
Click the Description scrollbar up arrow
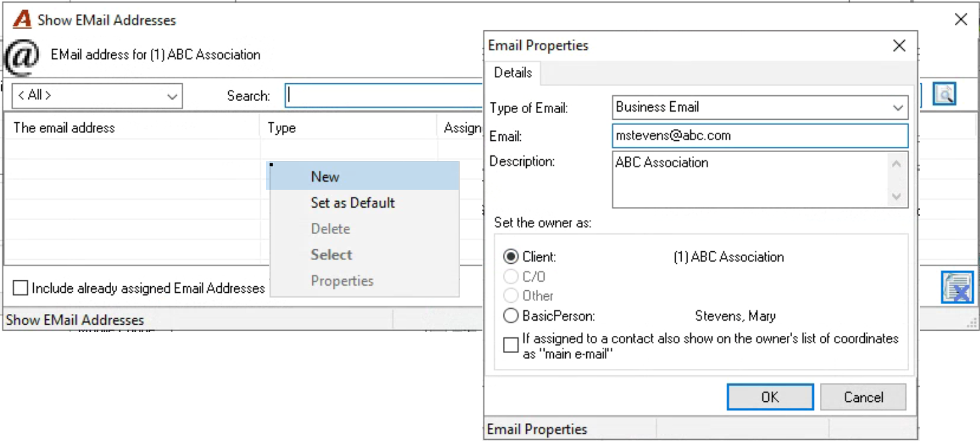pyautogui.click(x=897, y=163)
